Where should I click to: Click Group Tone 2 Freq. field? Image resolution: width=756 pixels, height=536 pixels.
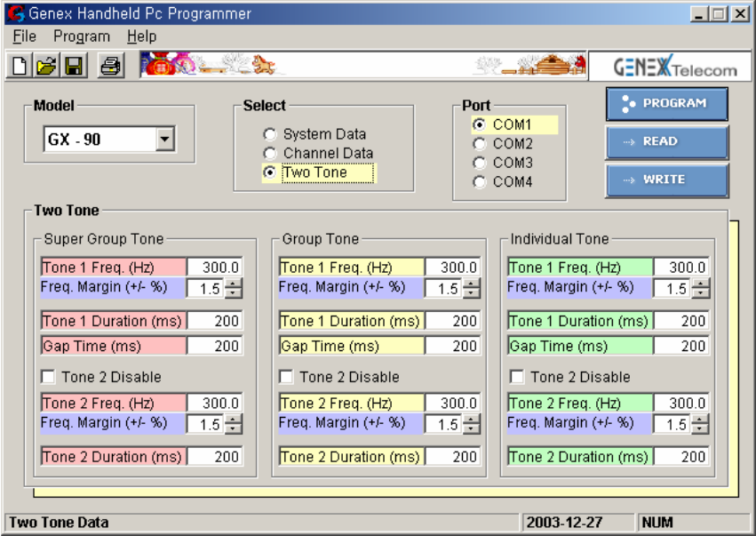453,403
